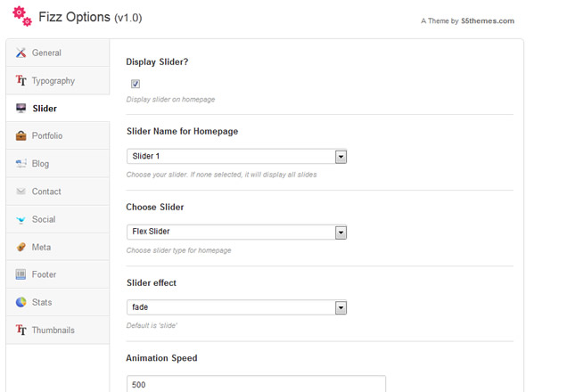Open the General options tab
This screenshot has height=392, width=575.
click(58, 53)
